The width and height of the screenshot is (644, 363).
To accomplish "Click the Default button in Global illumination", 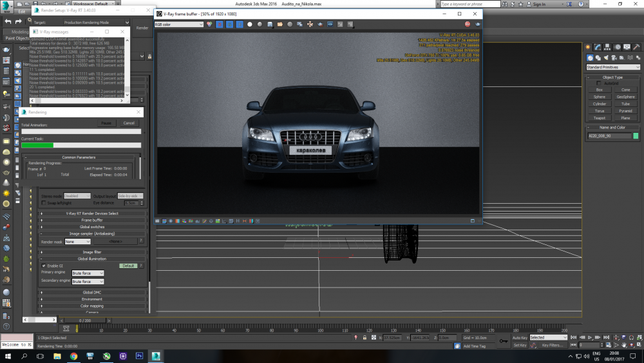I will point(128,266).
